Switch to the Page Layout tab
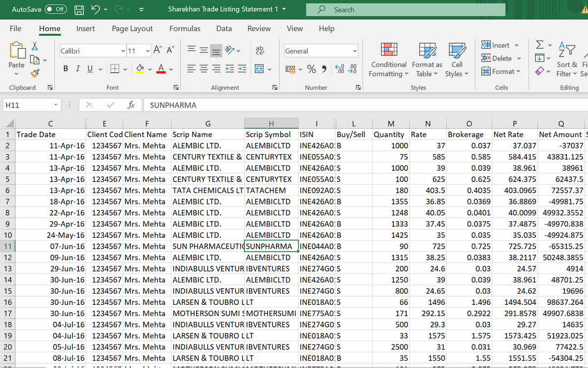588x368 pixels. (x=132, y=28)
